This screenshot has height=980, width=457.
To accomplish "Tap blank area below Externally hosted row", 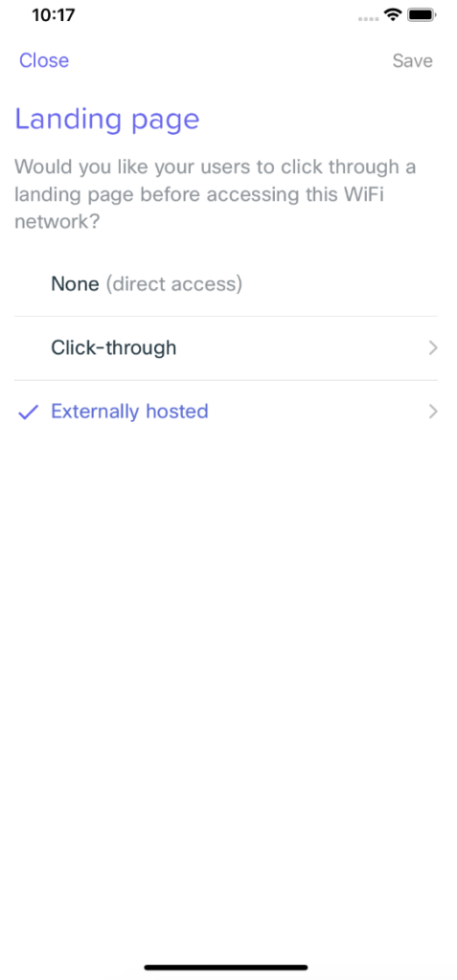I will tap(225, 687).
